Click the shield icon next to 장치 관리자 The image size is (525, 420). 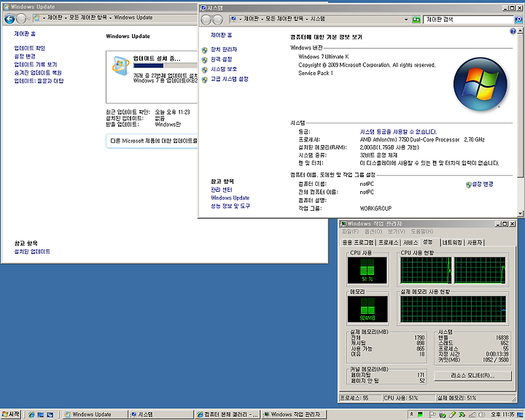pos(205,50)
